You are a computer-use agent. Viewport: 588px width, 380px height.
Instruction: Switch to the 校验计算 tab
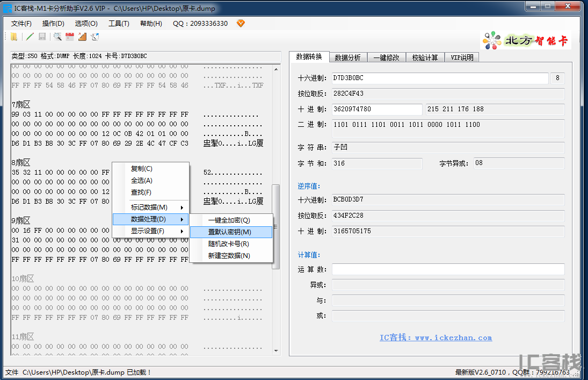pos(425,58)
